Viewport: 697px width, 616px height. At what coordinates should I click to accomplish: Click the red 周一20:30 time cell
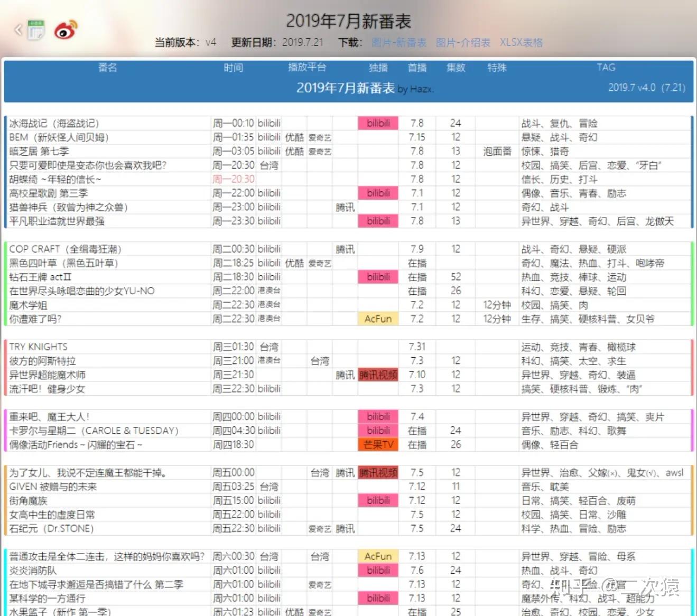pyautogui.click(x=234, y=179)
